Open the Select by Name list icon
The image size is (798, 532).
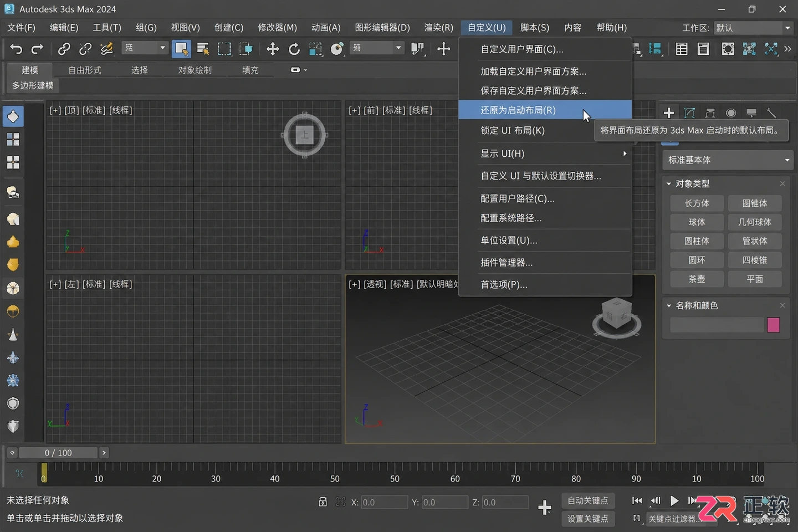click(203, 49)
